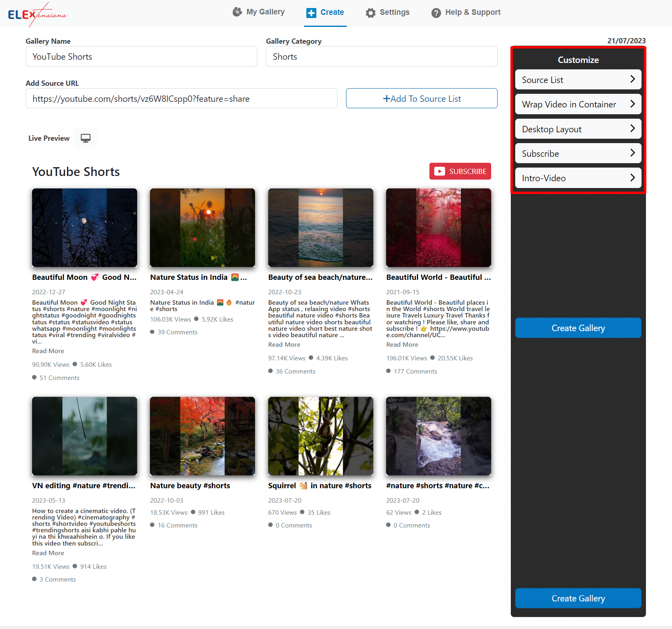
Task: Click the desktop monitor preview icon
Action: 85,138
